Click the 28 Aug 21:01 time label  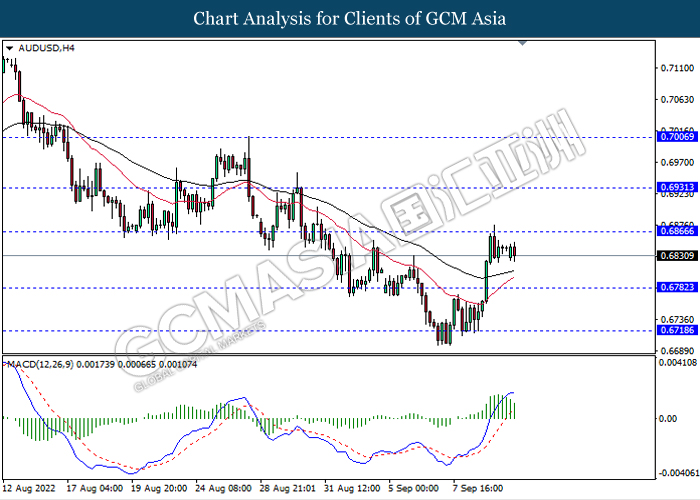(288, 488)
